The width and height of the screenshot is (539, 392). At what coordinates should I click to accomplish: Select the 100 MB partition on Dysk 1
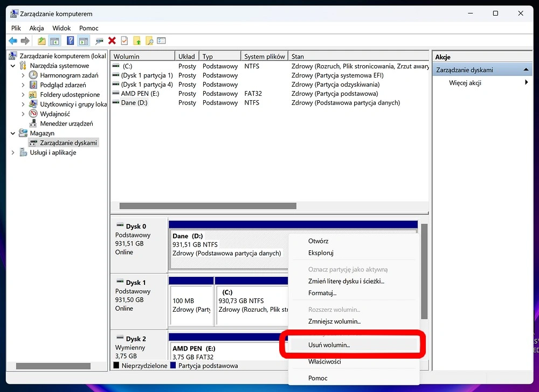coord(191,304)
